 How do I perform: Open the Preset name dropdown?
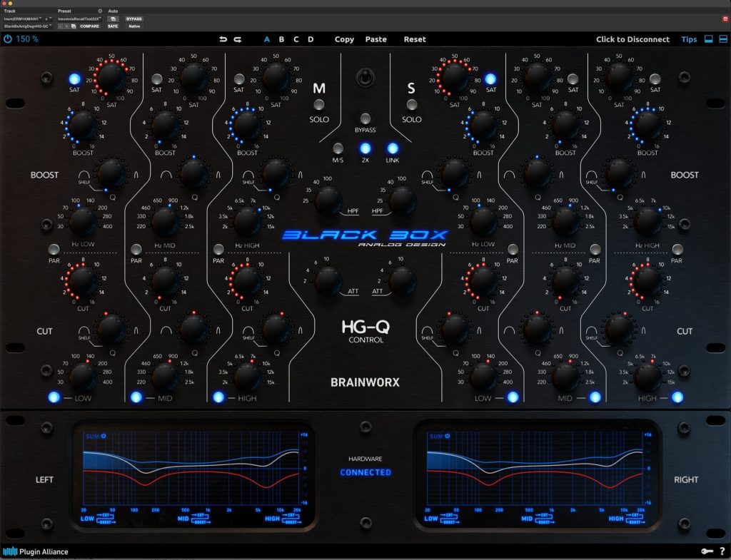point(79,19)
